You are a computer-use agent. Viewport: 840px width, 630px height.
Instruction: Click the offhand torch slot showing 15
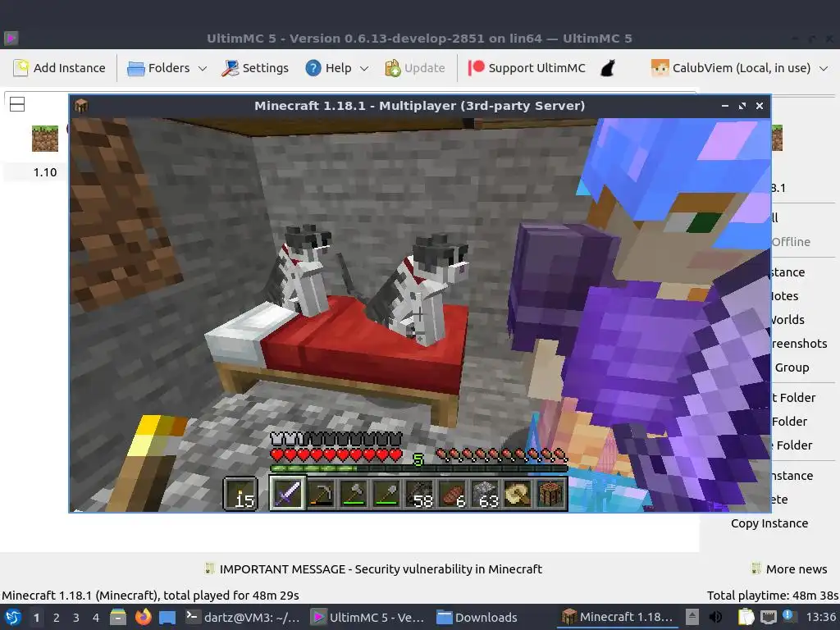click(x=240, y=493)
